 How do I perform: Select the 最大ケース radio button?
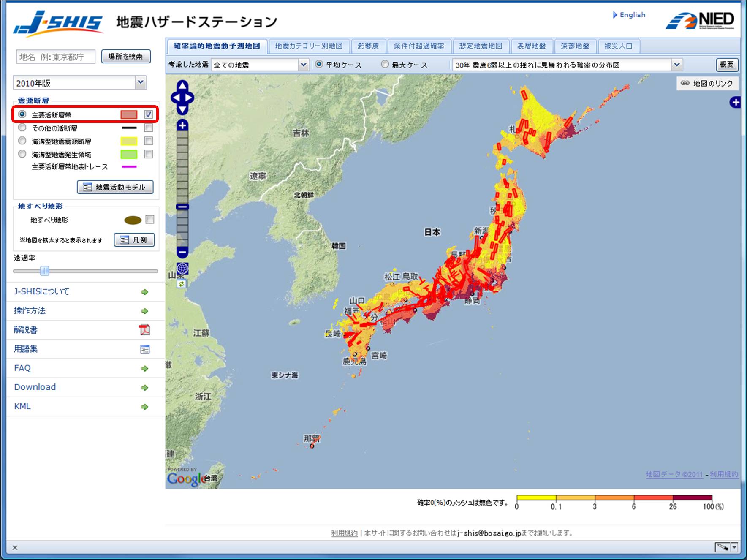click(385, 64)
